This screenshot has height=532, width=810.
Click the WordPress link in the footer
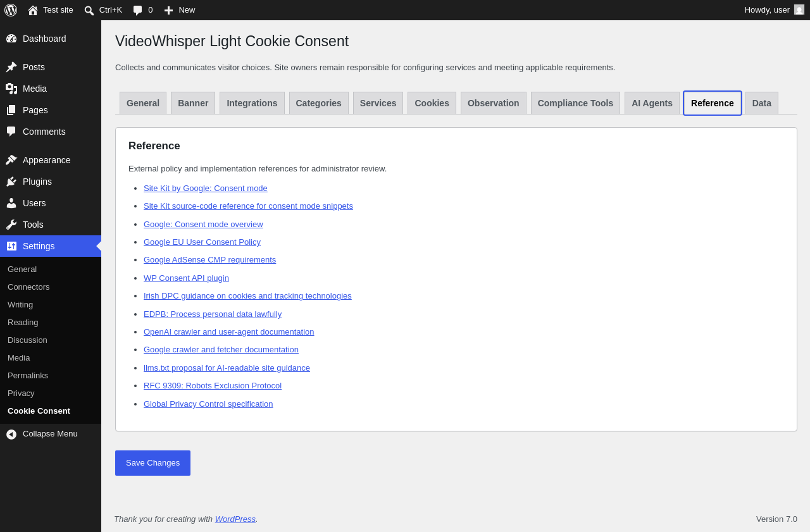point(235,519)
